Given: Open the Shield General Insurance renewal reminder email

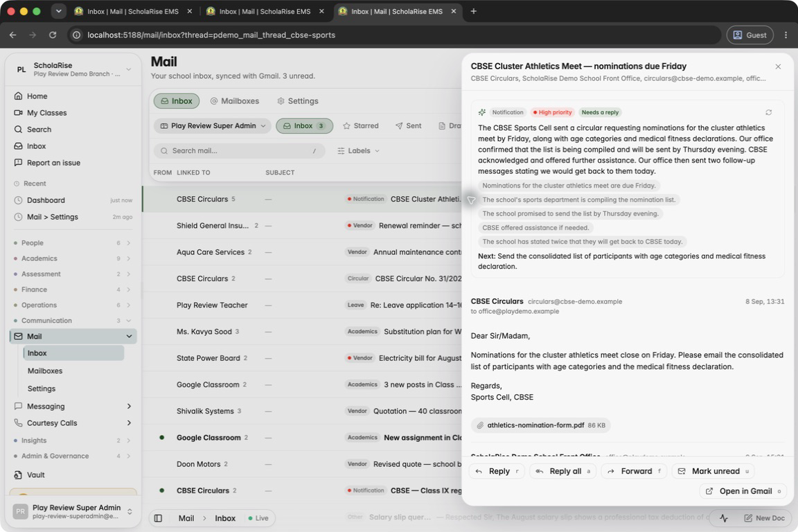Looking at the screenshot, I should 302,226.
